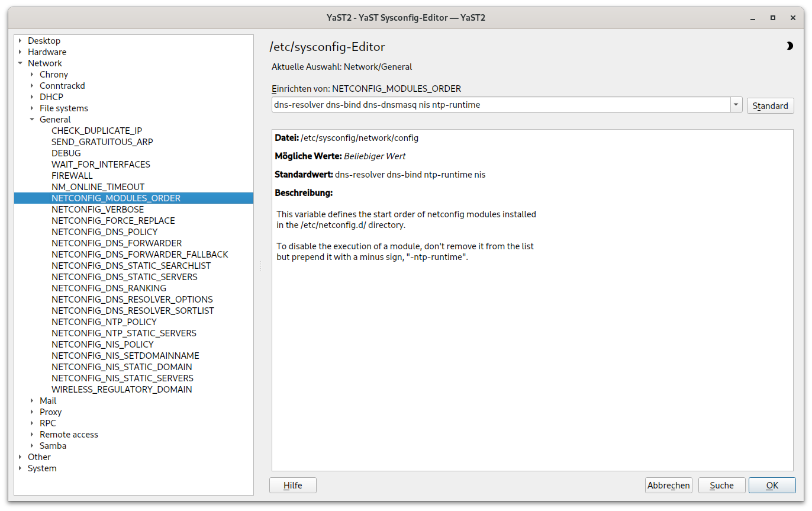
Task: Open help via the Hilfe button
Action: [292, 485]
